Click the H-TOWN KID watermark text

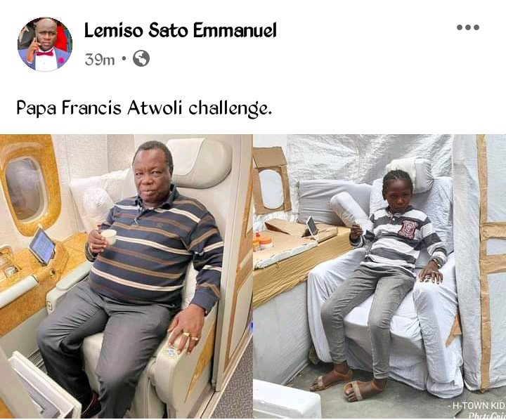click(479, 405)
